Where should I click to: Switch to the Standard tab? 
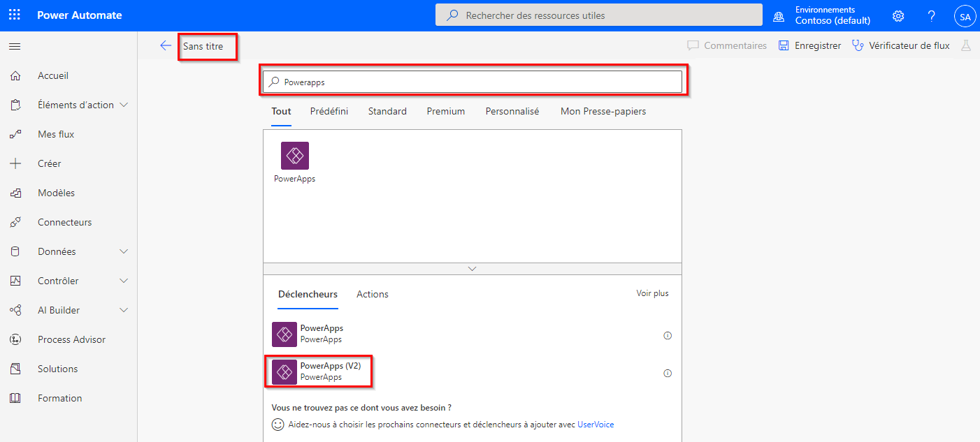point(387,112)
